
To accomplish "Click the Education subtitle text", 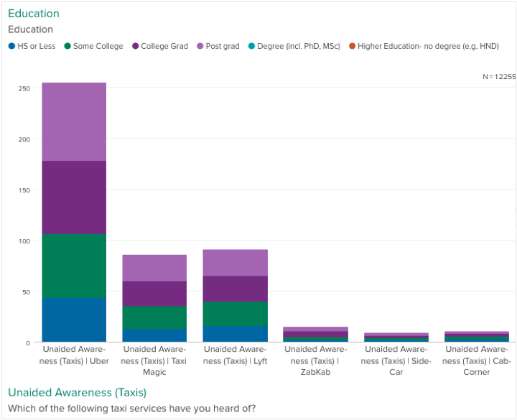I will coord(30,29).
